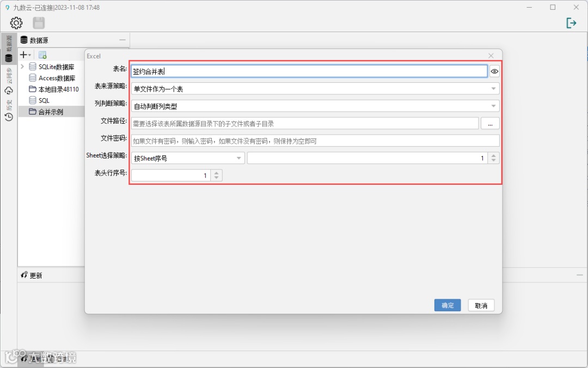588x368 pixels.
Task: Click the preview eye icon beside table name
Action: coord(494,71)
